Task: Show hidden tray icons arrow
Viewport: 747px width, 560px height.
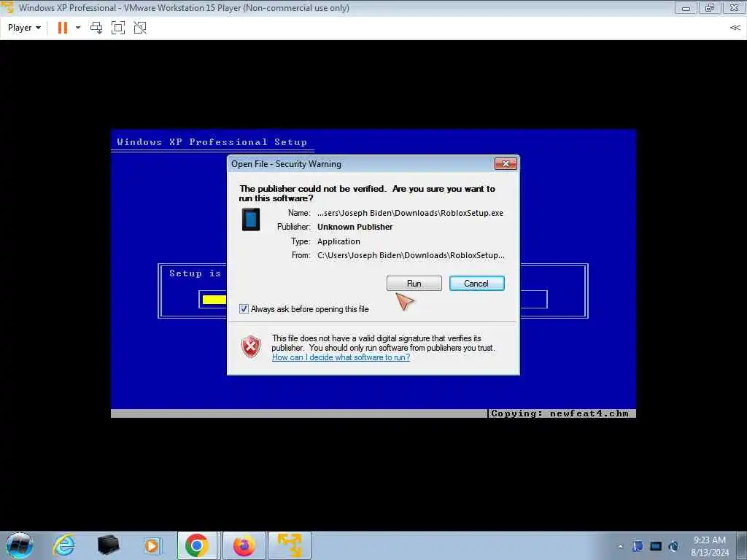Action: (620, 546)
